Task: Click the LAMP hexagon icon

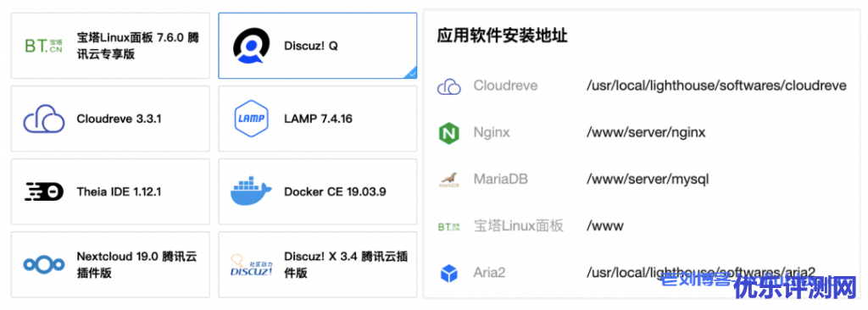Action: click(251, 119)
